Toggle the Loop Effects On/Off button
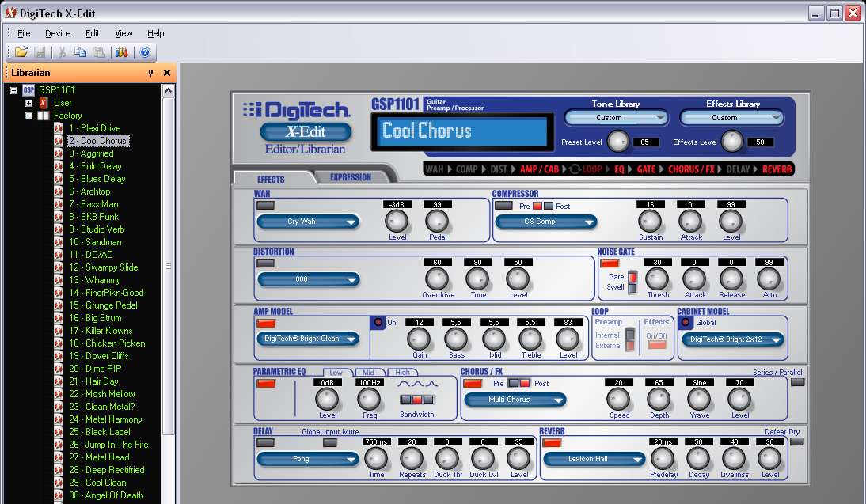The height and width of the screenshot is (504, 866). tap(657, 345)
